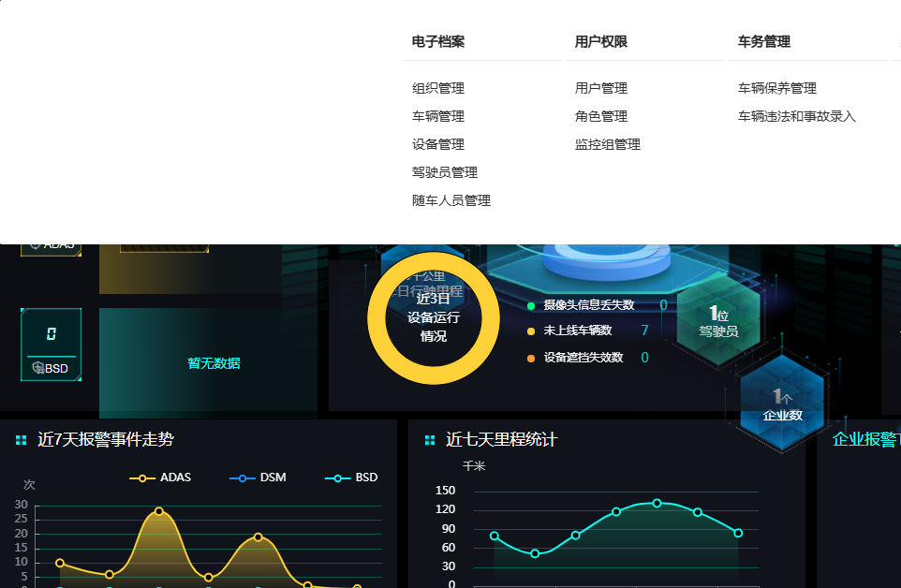Click the 电子档案 menu heading

(x=438, y=42)
